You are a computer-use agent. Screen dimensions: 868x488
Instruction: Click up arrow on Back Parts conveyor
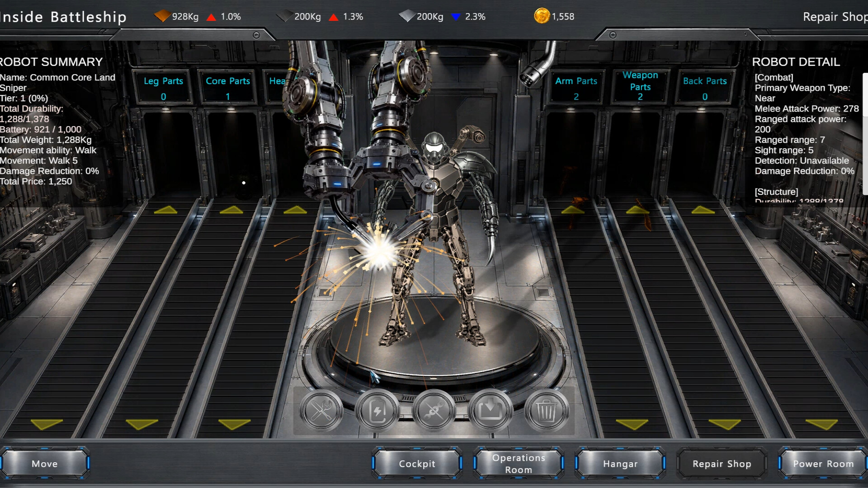tap(703, 210)
